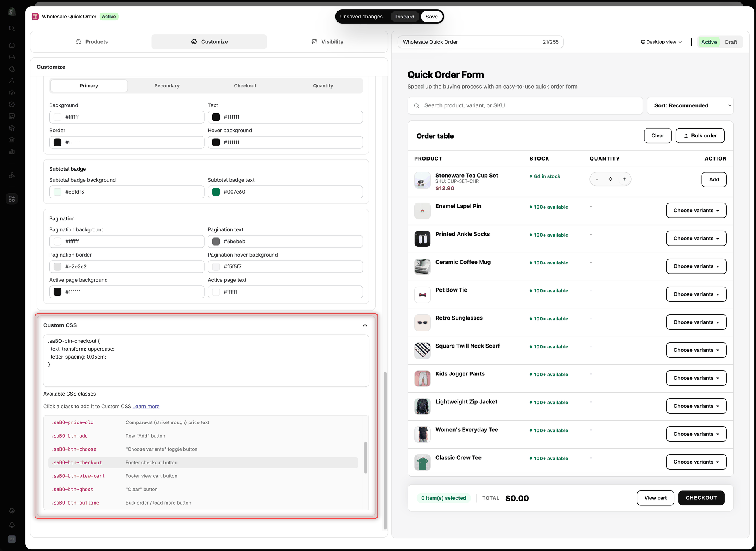The image size is (756, 551).
Task: Switch to the Visibility tab
Action: point(327,42)
